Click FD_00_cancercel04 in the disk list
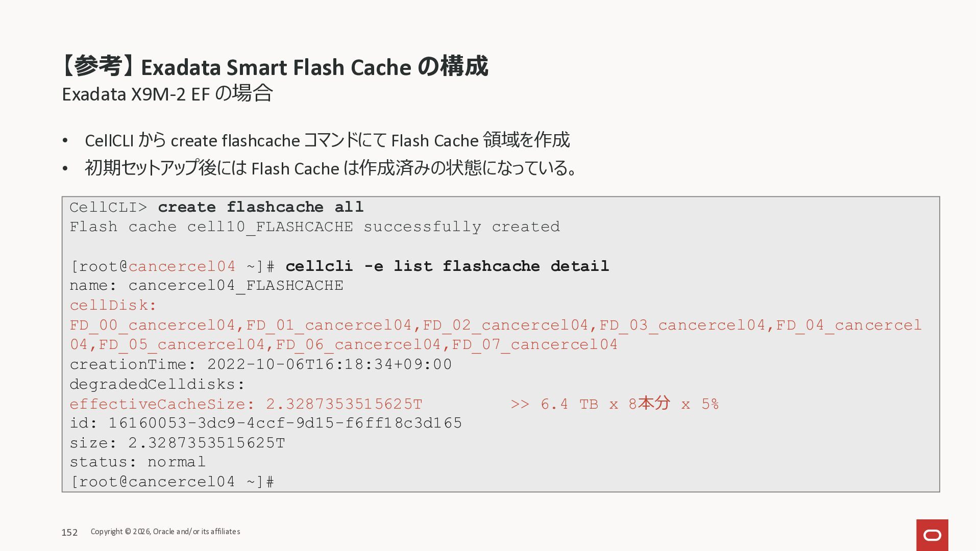This screenshot has width=980, height=551. tap(152, 325)
